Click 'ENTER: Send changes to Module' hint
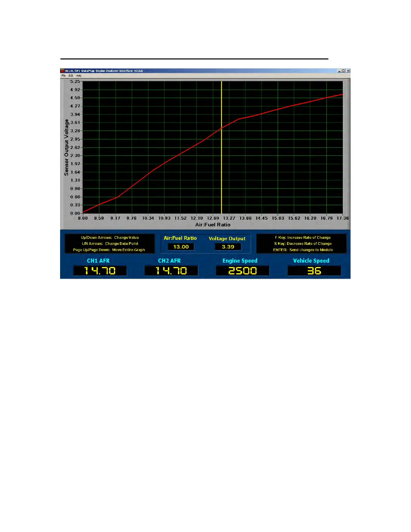This screenshot has height=532, width=411. point(303,250)
